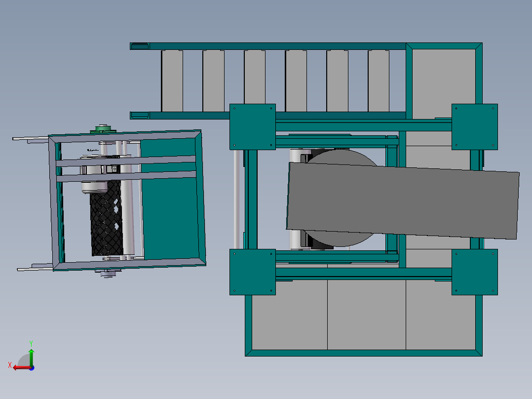Pick the leftmost gray slat in the top rack

point(172,81)
